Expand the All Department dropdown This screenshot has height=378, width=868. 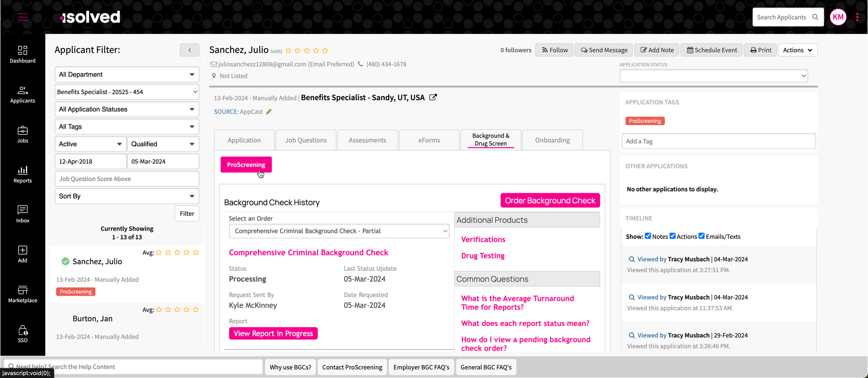point(127,74)
